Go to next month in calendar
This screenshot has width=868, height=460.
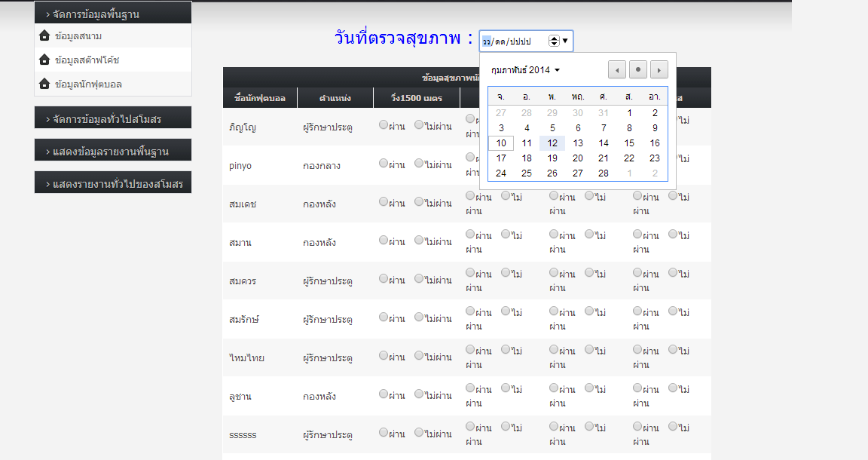point(659,70)
